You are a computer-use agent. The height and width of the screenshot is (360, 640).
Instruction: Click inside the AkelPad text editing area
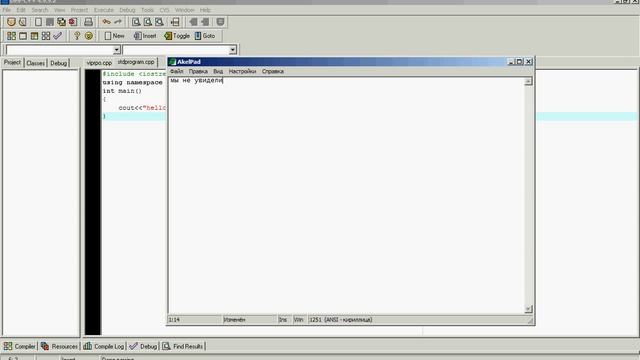pyautogui.click(x=346, y=195)
